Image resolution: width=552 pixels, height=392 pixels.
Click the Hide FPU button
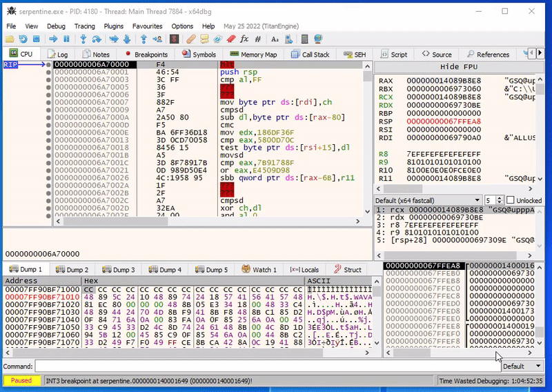[459, 67]
